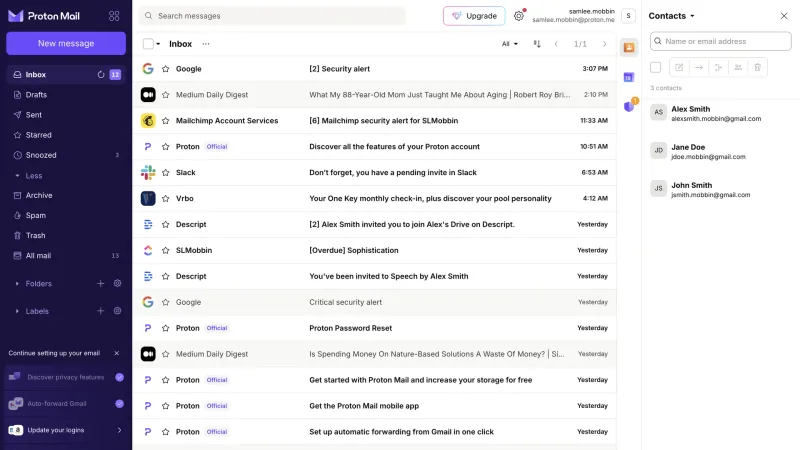Click the contact groups icon

tap(738, 67)
